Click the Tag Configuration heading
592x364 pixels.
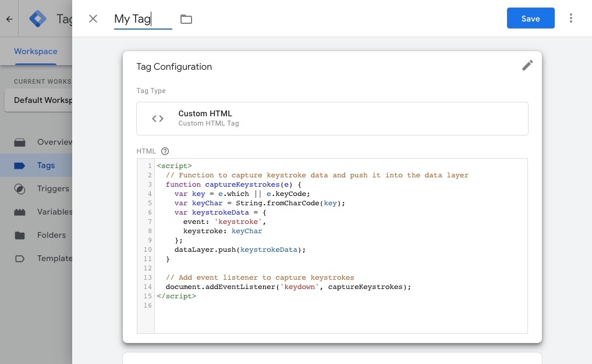[x=174, y=67]
